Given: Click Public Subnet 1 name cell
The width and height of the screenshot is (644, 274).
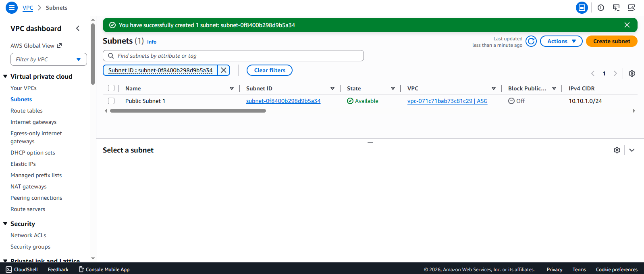Looking at the screenshot, I should (145, 101).
